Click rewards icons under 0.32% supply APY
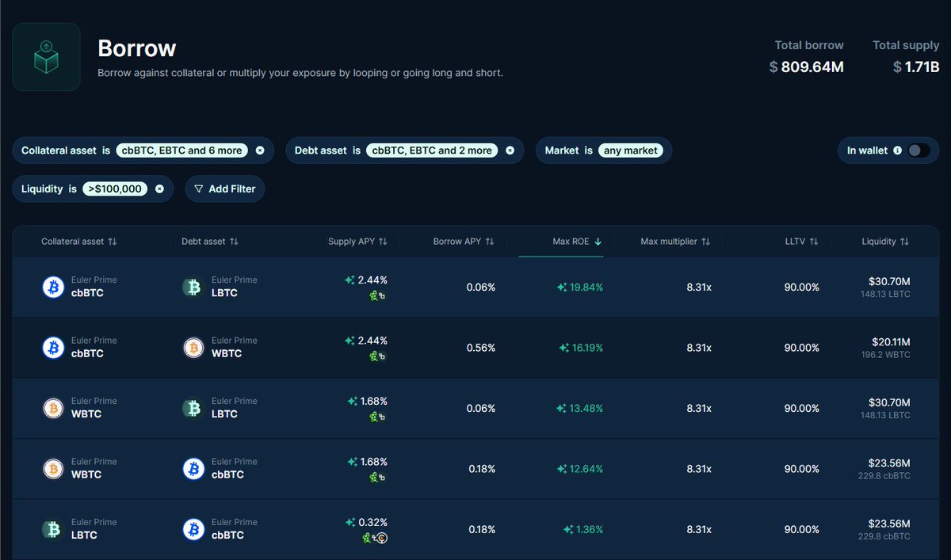The width and height of the screenshot is (951, 560). click(375, 538)
